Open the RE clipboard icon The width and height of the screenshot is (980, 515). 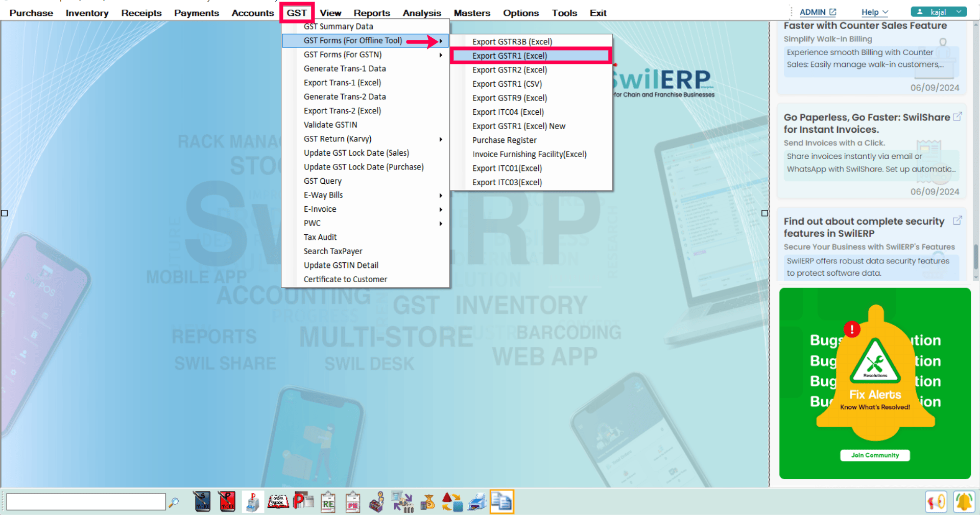(x=328, y=502)
